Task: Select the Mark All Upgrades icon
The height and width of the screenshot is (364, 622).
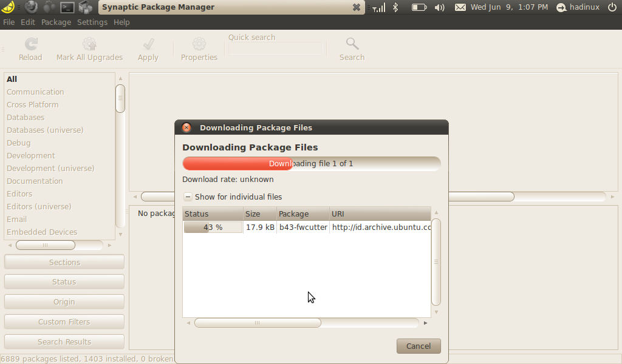Action: [89, 44]
